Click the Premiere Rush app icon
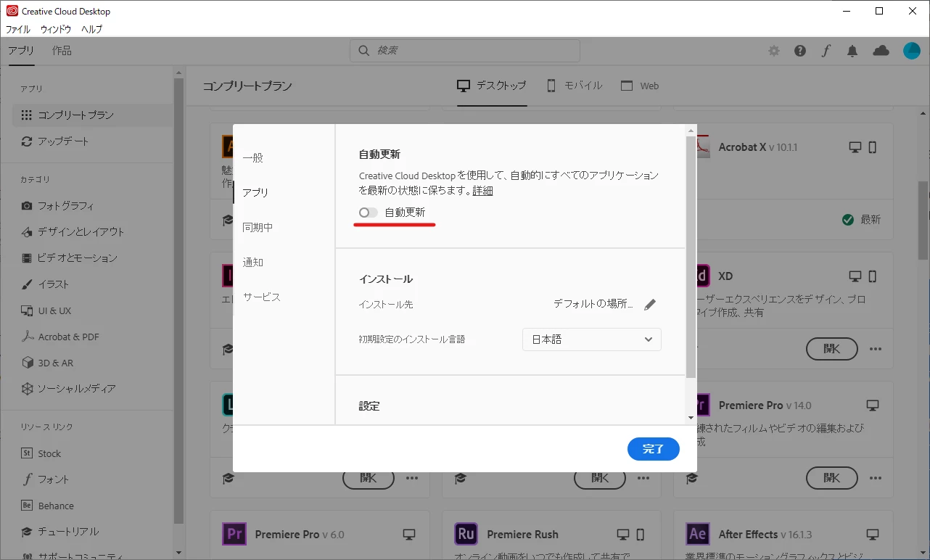The height and width of the screenshot is (560, 930). click(466, 535)
